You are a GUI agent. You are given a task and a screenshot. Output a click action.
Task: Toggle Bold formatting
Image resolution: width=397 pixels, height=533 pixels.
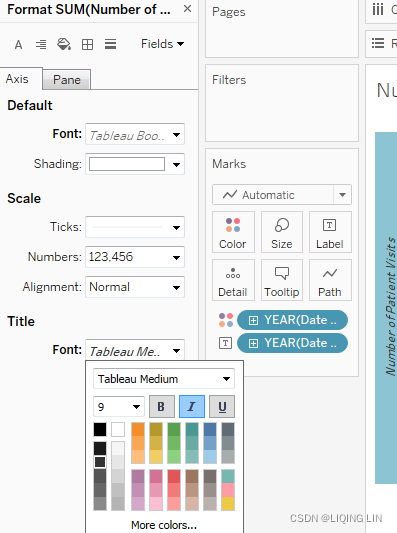pos(162,406)
